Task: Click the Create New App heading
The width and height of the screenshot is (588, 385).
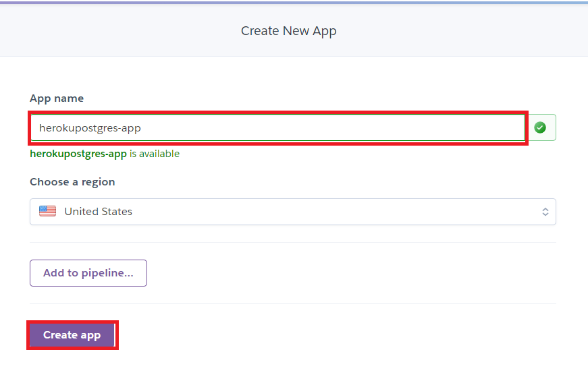Action: [x=289, y=31]
